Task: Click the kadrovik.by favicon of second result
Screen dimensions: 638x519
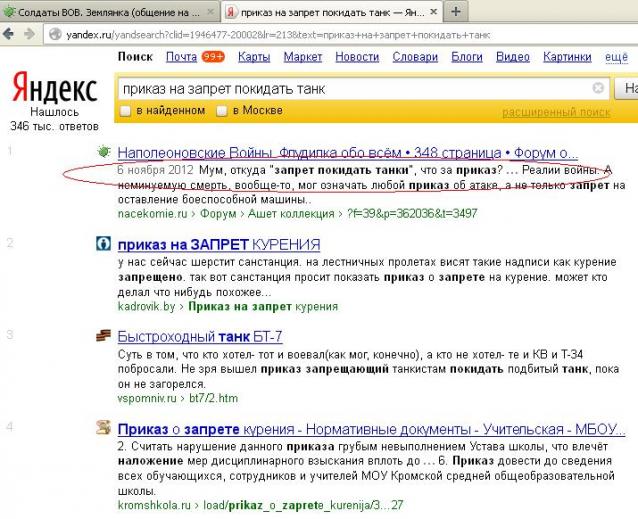Action: [x=103, y=244]
